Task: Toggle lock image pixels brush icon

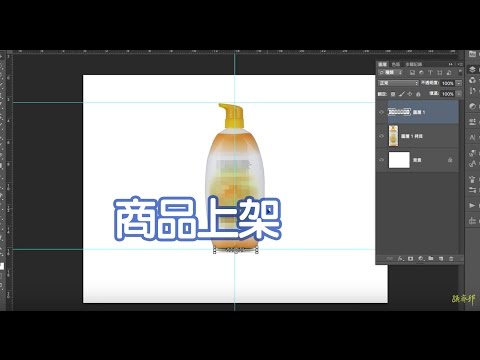Action: click(x=401, y=94)
